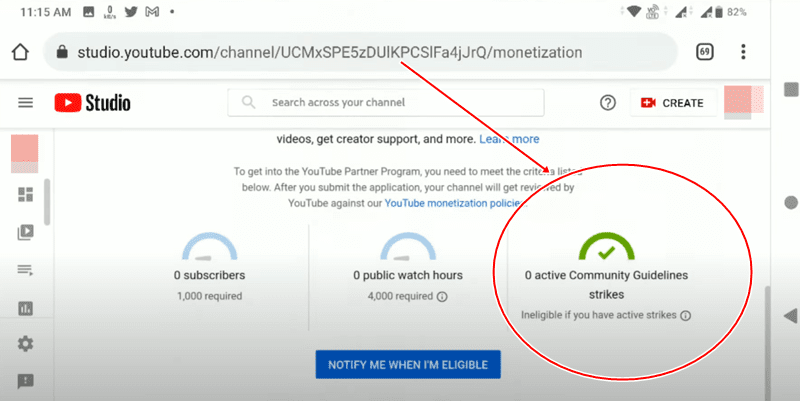Open the Playlists sidebar icon

tap(25, 270)
